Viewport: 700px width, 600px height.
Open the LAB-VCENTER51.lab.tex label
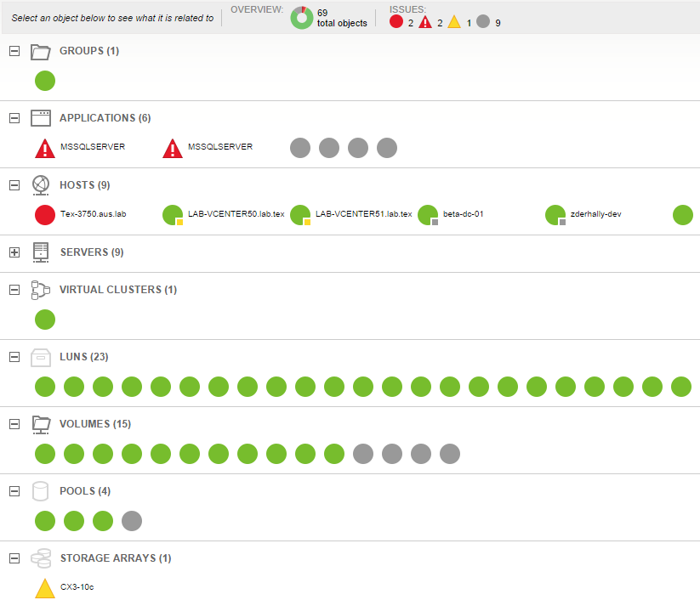tap(364, 214)
